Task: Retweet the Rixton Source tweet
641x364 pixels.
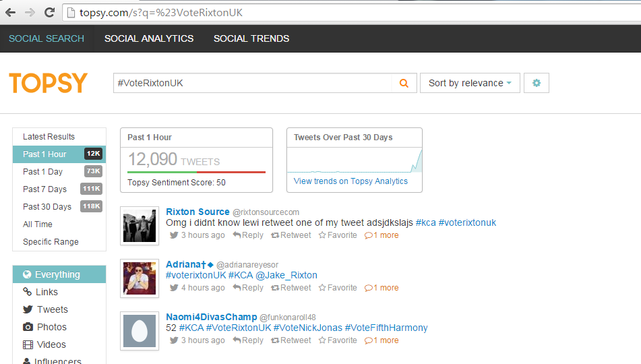Action: (x=291, y=235)
